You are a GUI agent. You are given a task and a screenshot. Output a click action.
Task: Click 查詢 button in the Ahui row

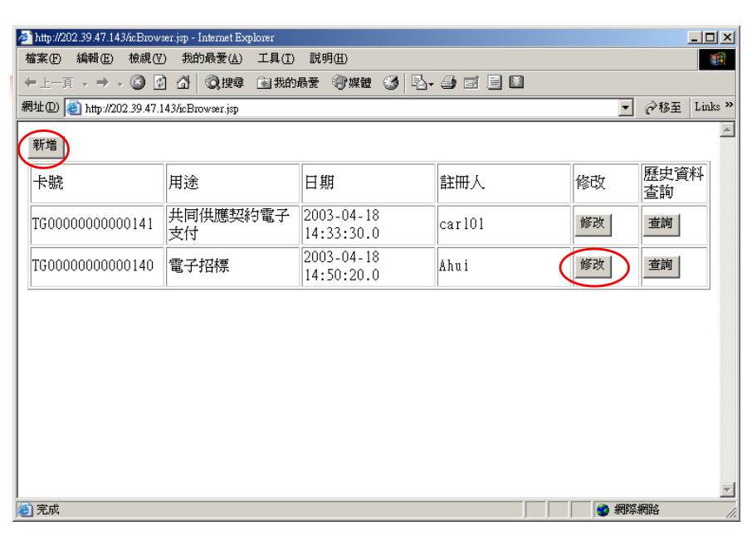(661, 265)
